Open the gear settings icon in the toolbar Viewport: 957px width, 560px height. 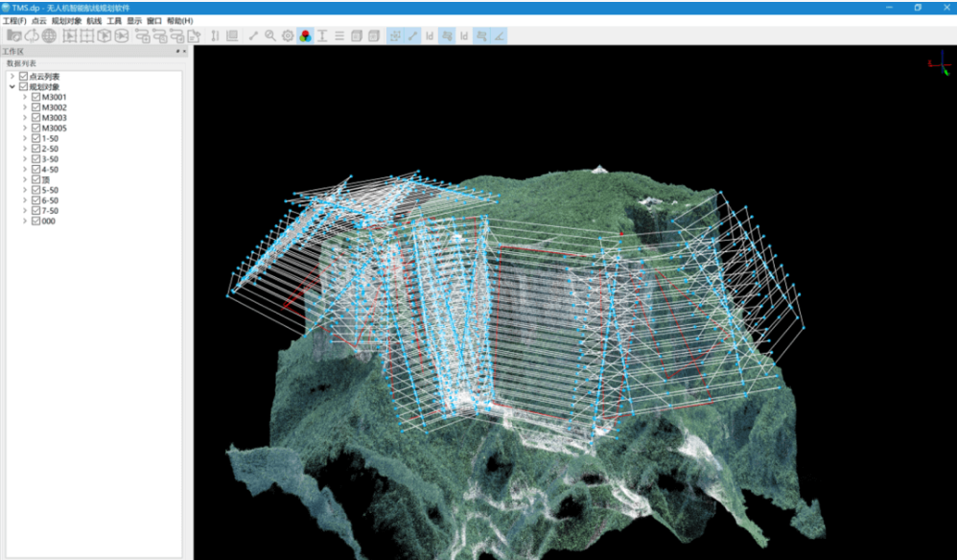click(287, 35)
